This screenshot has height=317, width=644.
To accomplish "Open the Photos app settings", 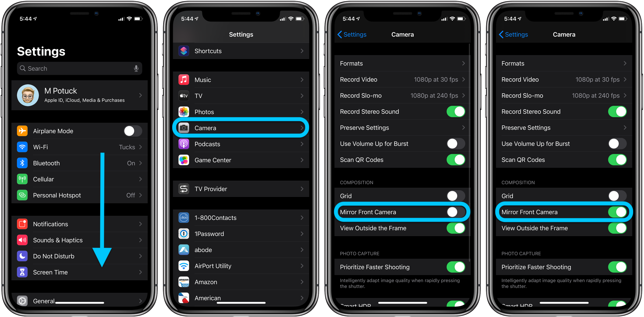I will point(242,112).
